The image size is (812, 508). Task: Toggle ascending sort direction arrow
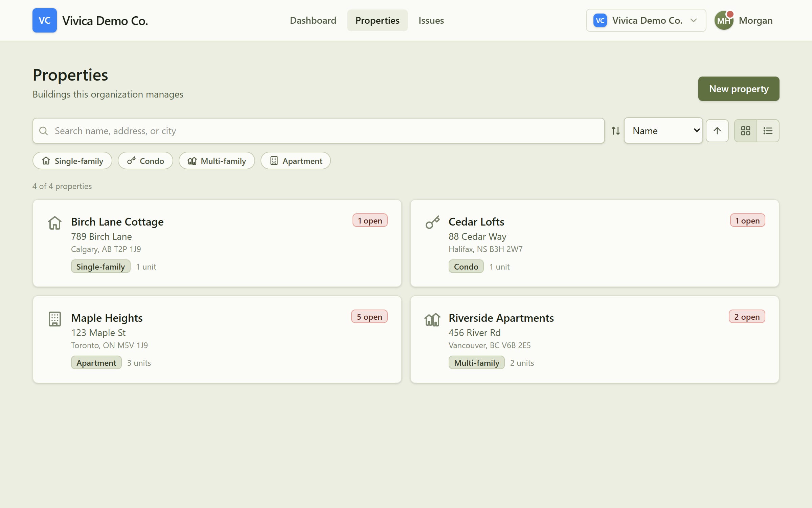tap(717, 131)
